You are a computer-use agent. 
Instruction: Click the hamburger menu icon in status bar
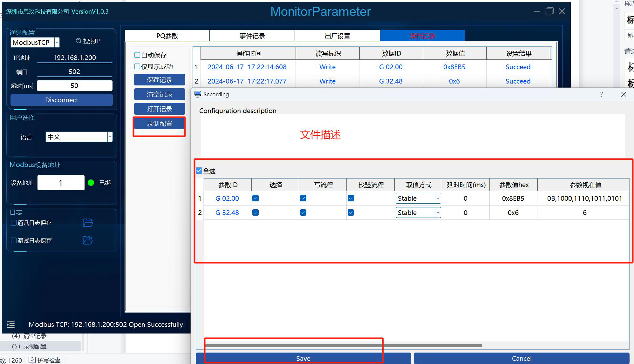[x=11, y=324]
